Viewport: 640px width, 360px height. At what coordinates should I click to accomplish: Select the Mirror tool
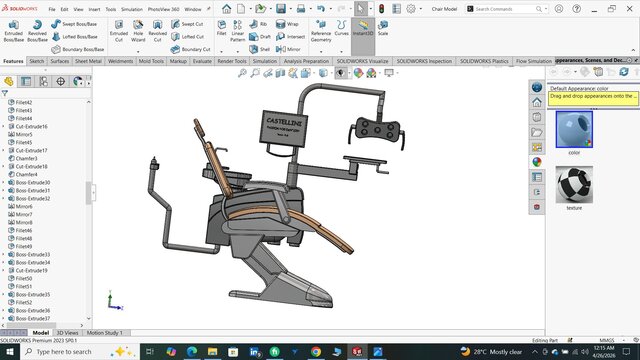(x=288, y=49)
